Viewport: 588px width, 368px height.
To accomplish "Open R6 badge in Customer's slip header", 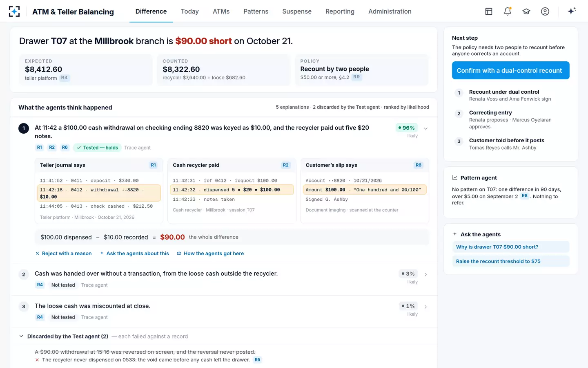I will coord(419,165).
